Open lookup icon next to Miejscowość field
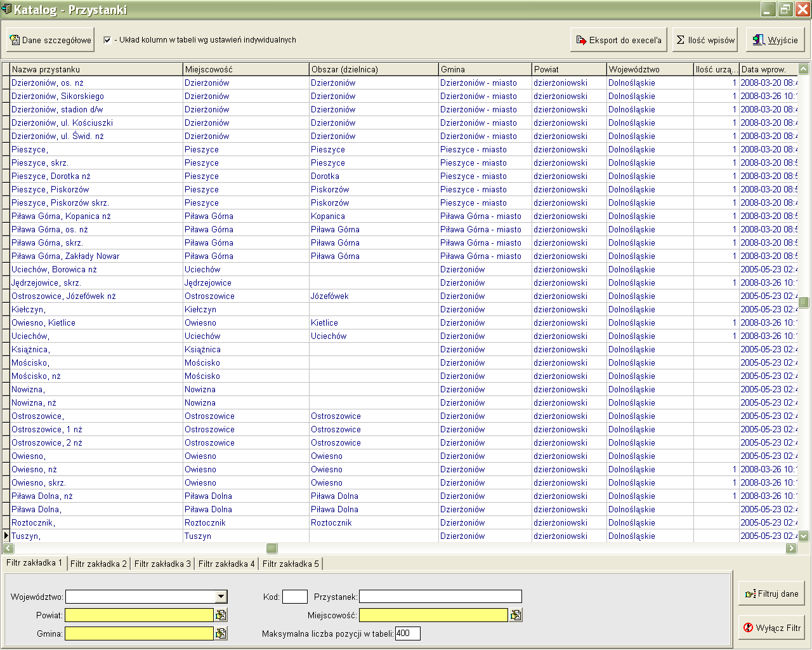The height and width of the screenshot is (650, 812). point(516,615)
